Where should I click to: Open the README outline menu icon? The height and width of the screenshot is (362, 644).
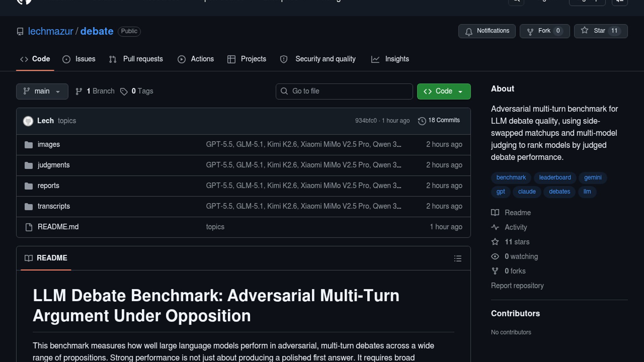click(458, 258)
